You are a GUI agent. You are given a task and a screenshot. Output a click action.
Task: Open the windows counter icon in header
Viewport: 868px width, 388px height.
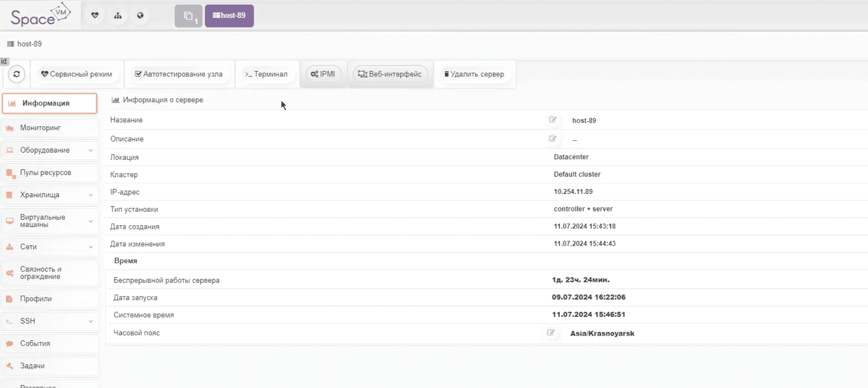click(189, 16)
